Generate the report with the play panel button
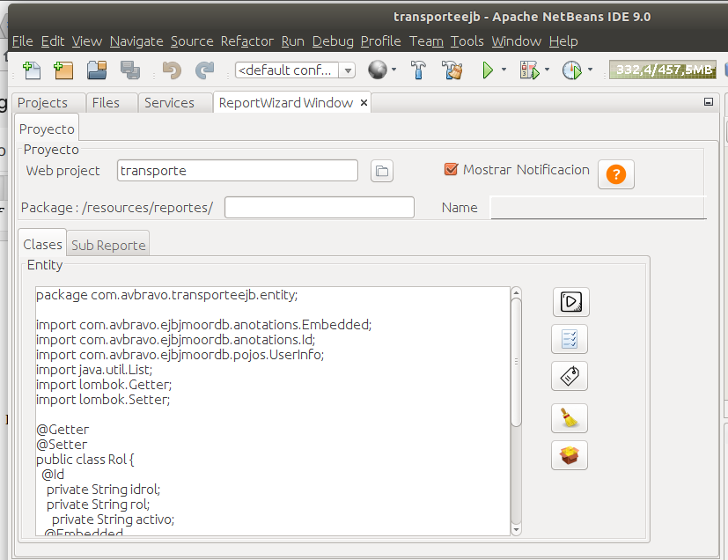 (x=570, y=302)
